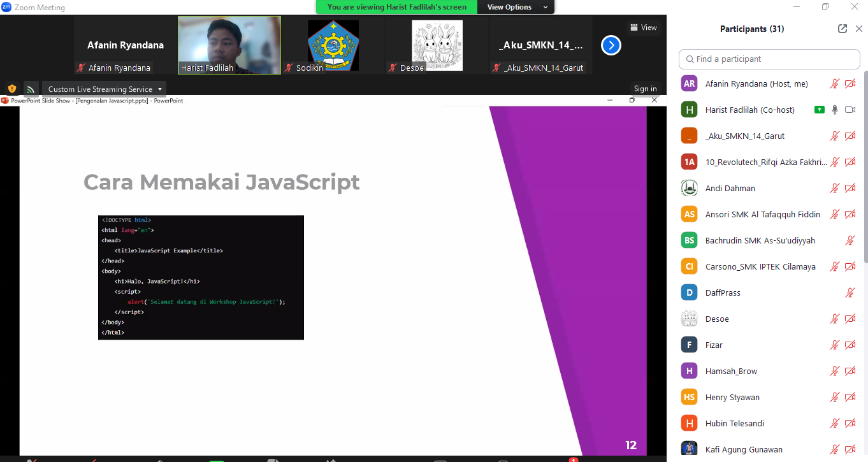Click the HS avatar for Henry Styawan
Screen dimensions: 868x462
pos(689,397)
